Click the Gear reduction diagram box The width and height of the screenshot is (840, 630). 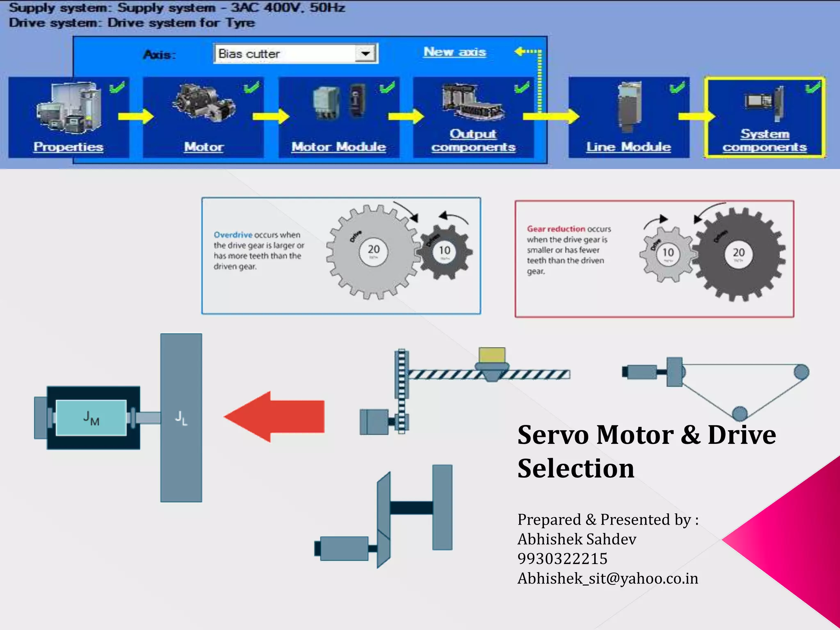(x=654, y=259)
